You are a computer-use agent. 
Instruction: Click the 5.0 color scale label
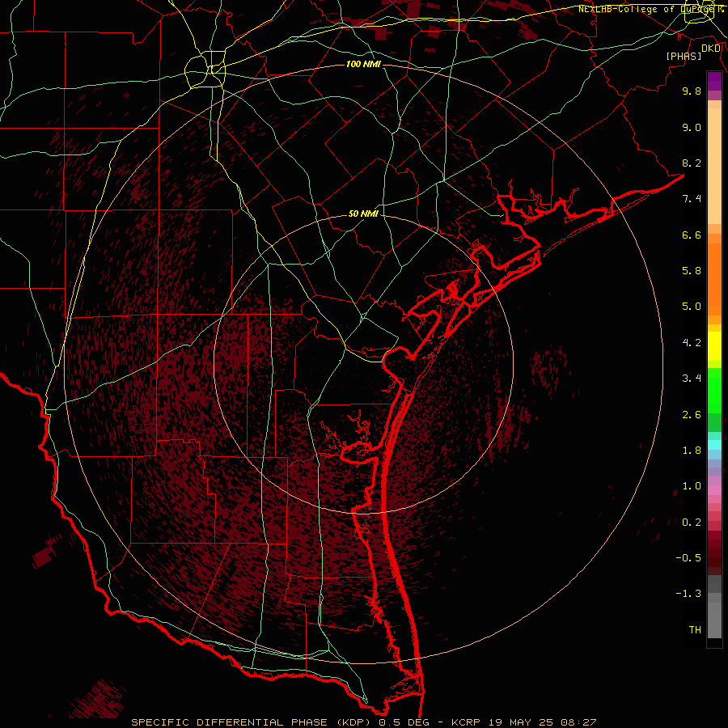point(692,307)
